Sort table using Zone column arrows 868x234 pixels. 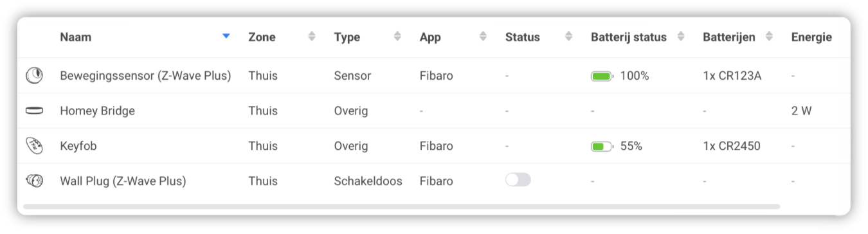312,37
